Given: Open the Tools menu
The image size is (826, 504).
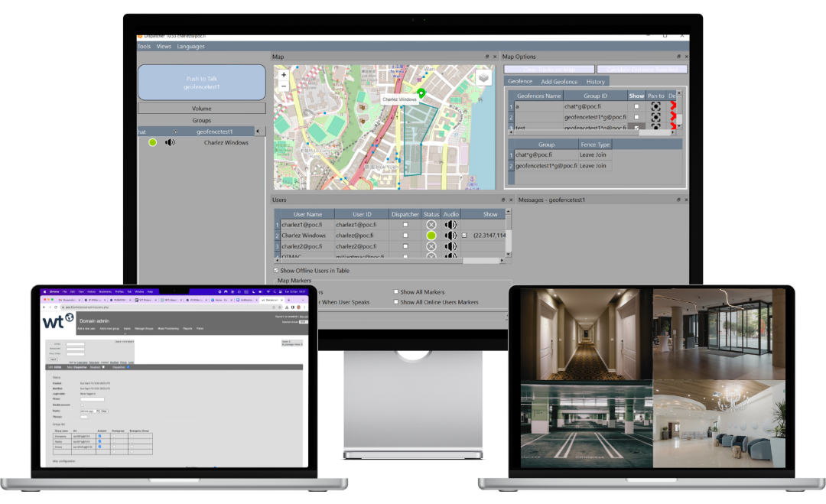Looking at the screenshot, I should (x=144, y=47).
